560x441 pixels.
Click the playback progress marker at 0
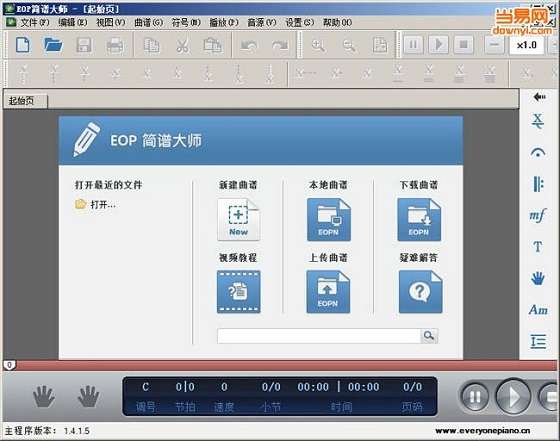10,365
